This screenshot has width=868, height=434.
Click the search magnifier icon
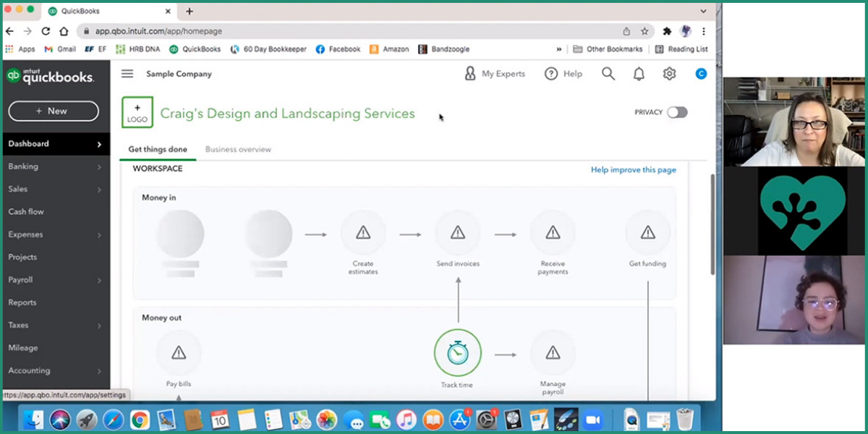(608, 74)
